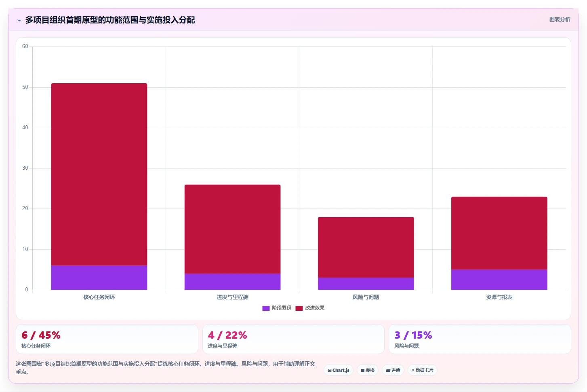Click the 进度与里程碑 caption under 4 / 22%
Image resolution: width=587 pixels, height=392 pixels.
pyautogui.click(x=223, y=346)
